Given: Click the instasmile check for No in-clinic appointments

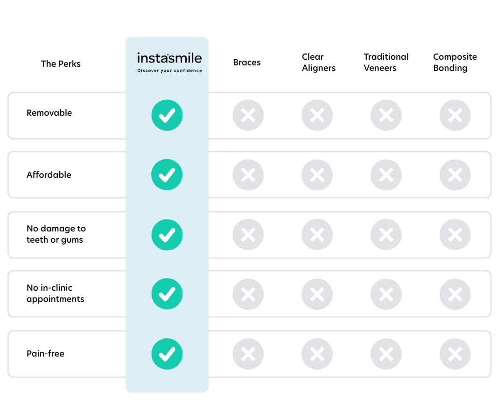Looking at the screenshot, I should (x=167, y=294).
